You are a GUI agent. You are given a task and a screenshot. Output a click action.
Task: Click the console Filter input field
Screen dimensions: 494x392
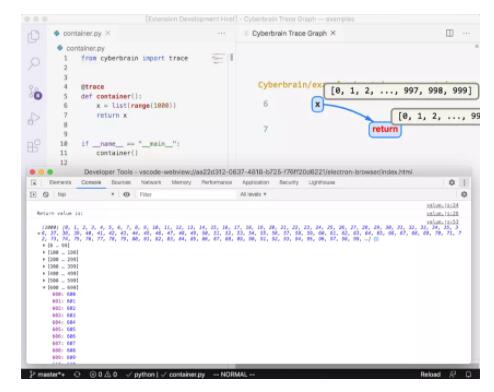tap(187, 194)
